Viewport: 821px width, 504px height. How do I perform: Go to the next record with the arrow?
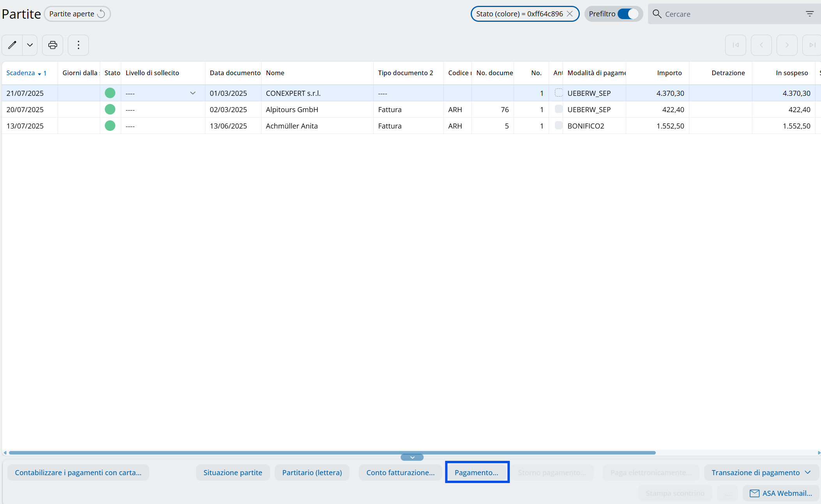[x=787, y=45]
